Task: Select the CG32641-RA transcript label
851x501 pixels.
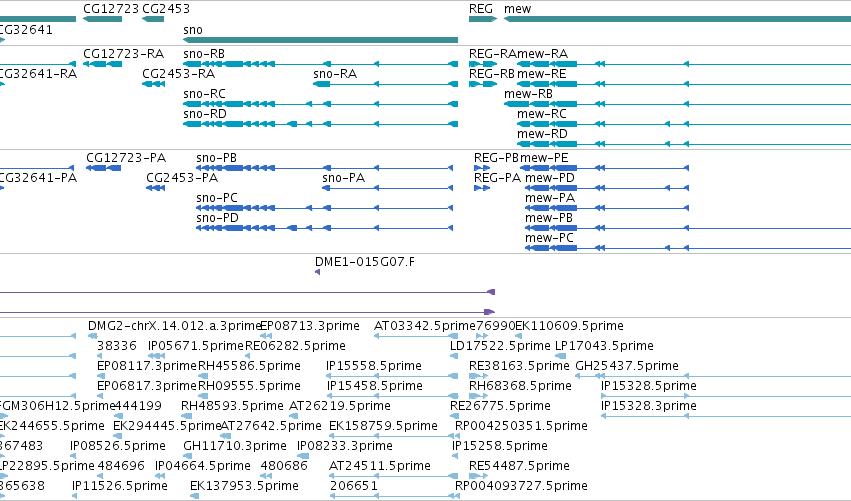Action: click(x=38, y=74)
